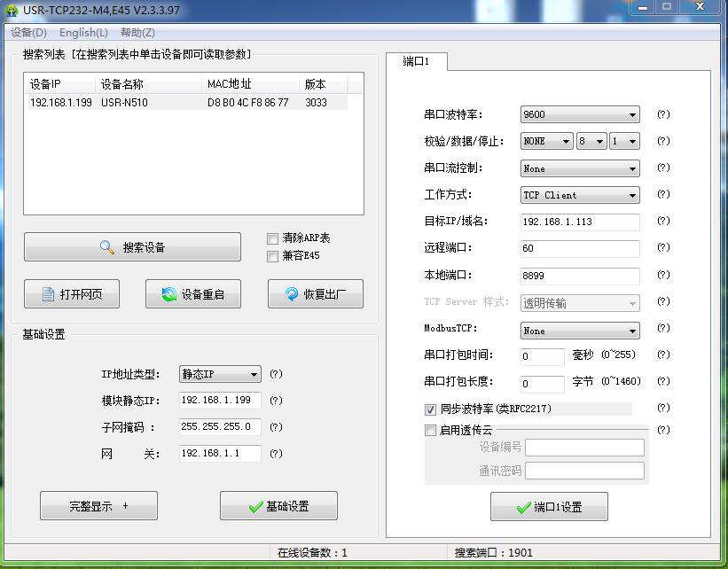
Task: Enable the 清除ARP表 checkbox
Action: [273, 238]
